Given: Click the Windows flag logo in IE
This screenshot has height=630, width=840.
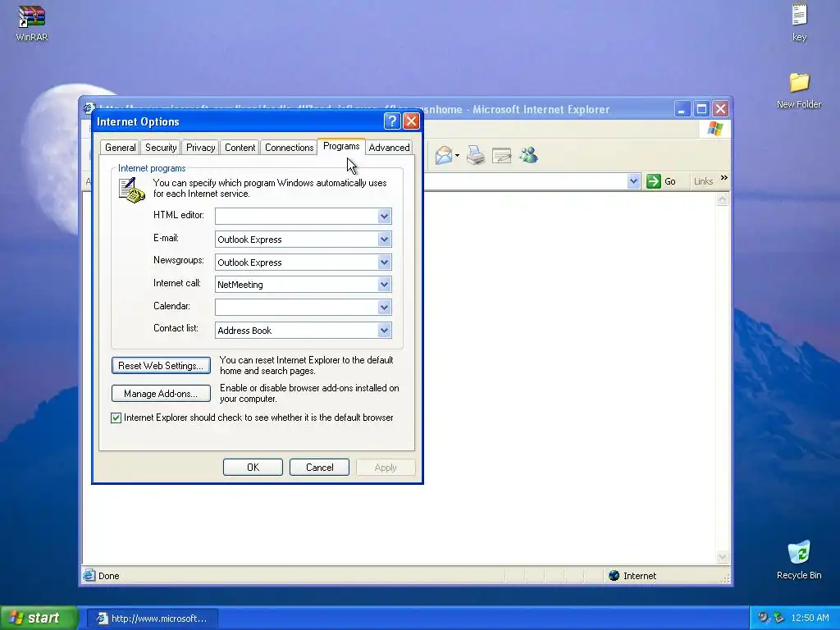Looking at the screenshot, I should click(x=715, y=129).
